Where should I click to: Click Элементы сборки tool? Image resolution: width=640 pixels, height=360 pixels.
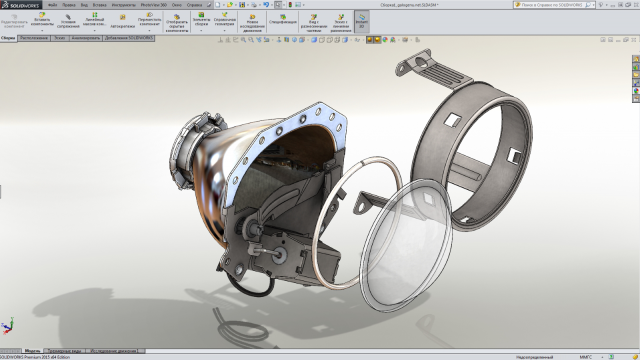(201, 20)
